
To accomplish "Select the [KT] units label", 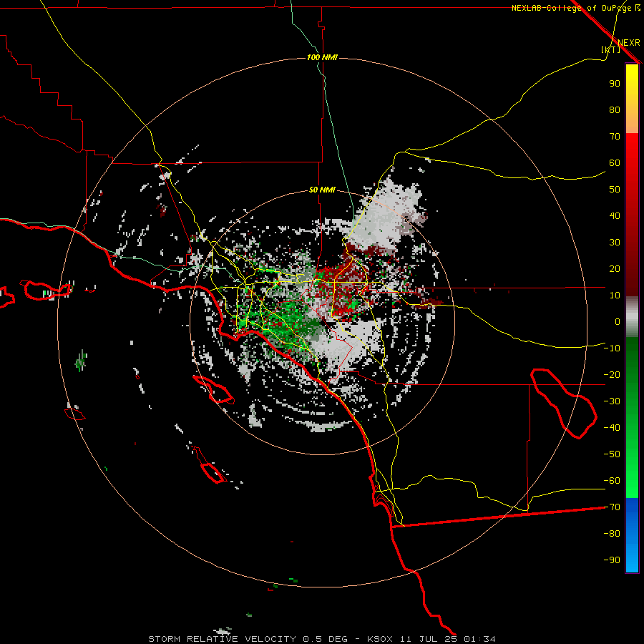I will point(610,49).
